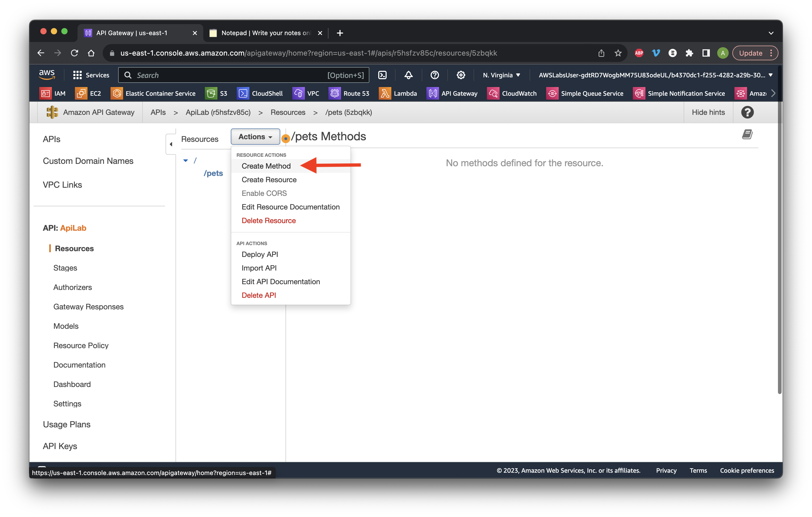Screen dimensions: 812x517
Task: Open the browser extensions puzzle icon
Action: click(689, 53)
